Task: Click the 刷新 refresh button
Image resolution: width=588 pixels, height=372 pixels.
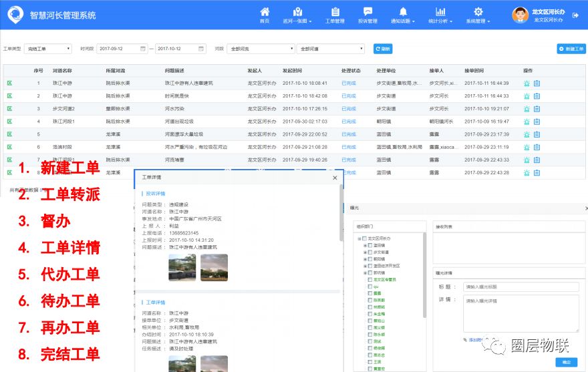Action: pos(383,49)
